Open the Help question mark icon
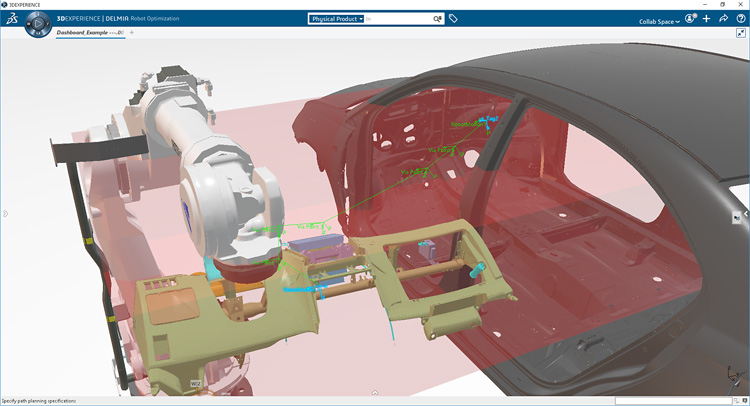This screenshot has width=750, height=406. coord(739,19)
